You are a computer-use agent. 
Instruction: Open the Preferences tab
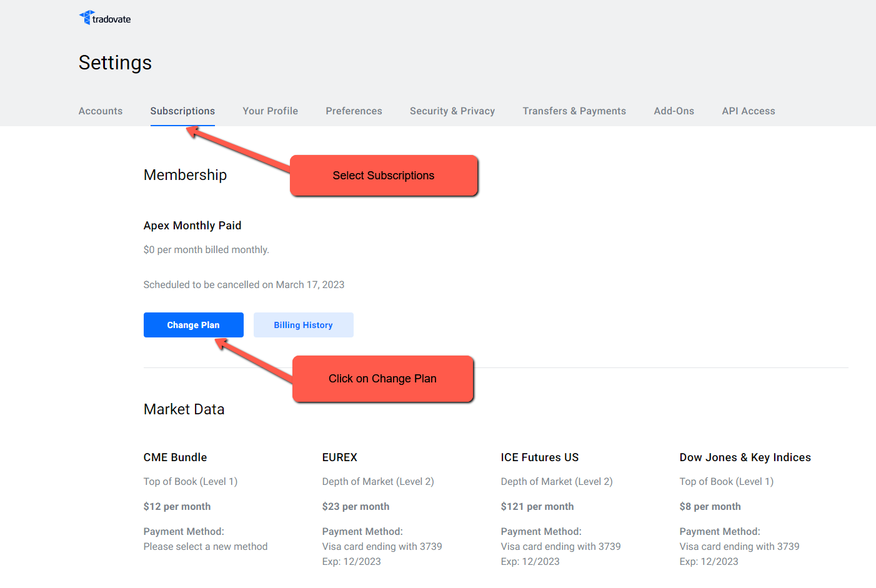[354, 111]
